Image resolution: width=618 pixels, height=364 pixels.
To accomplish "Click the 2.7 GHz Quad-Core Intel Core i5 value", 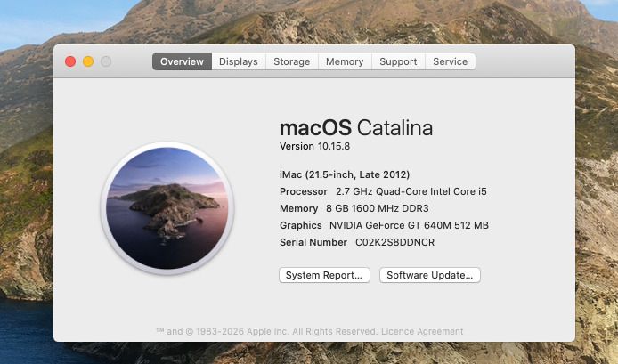I will (x=411, y=191).
